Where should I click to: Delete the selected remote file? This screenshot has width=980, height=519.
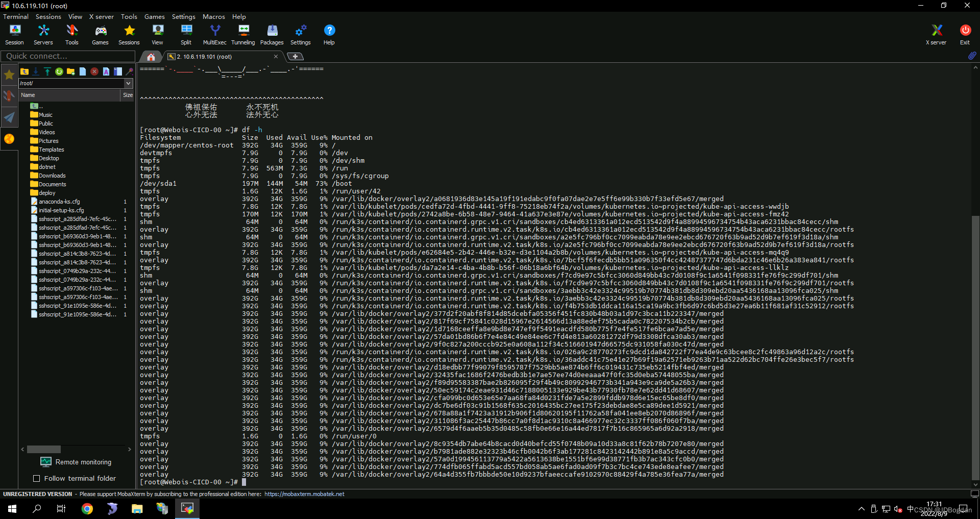[x=94, y=71]
